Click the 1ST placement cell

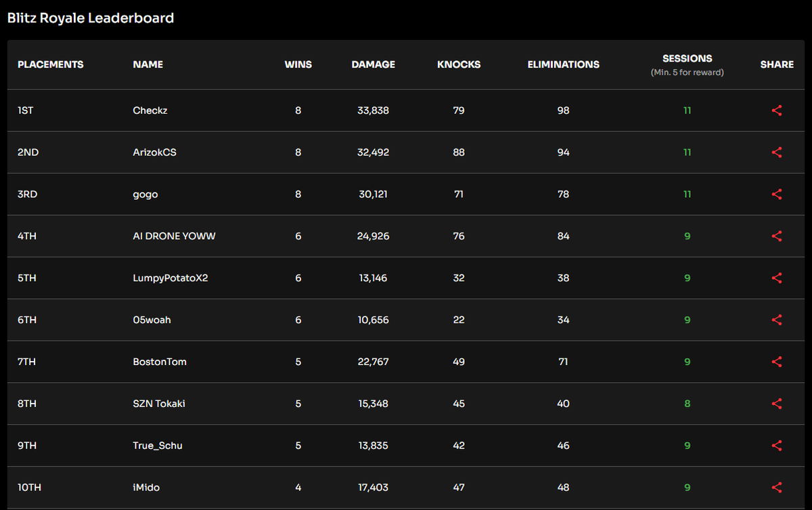(x=25, y=110)
